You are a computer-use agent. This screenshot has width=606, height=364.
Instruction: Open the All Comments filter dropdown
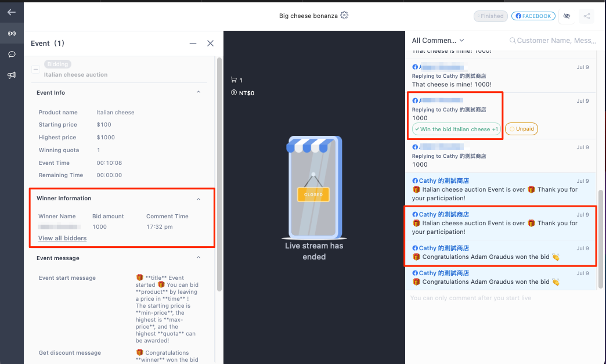tap(438, 40)
